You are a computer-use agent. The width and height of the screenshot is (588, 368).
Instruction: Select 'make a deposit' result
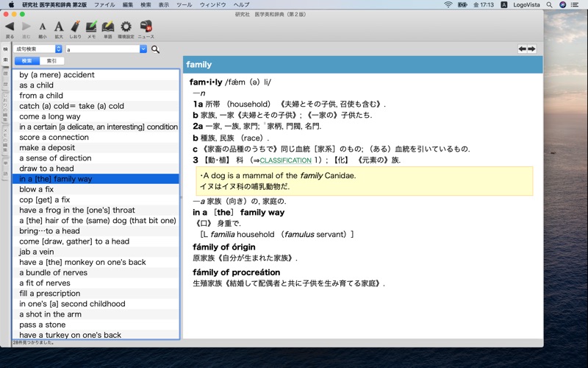coord(96,148)
